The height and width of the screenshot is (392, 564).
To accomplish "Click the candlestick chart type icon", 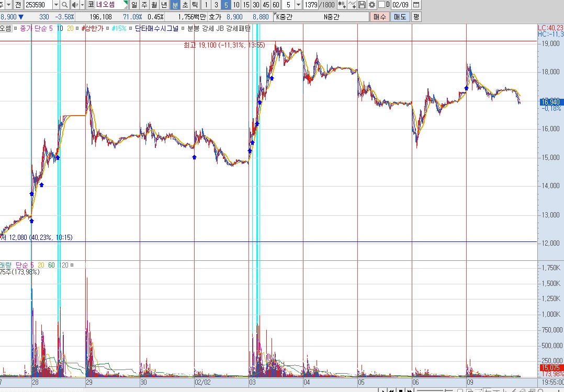I will pos(342,5).
